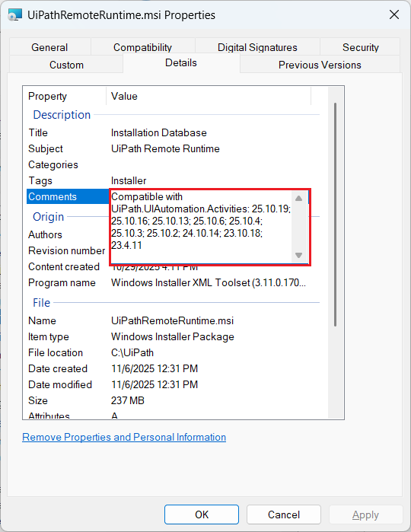The height and width of the screenshot is (532, 411).
Task: Click the 'Windows Installer Package' value
Action: (x=173, y=336)
